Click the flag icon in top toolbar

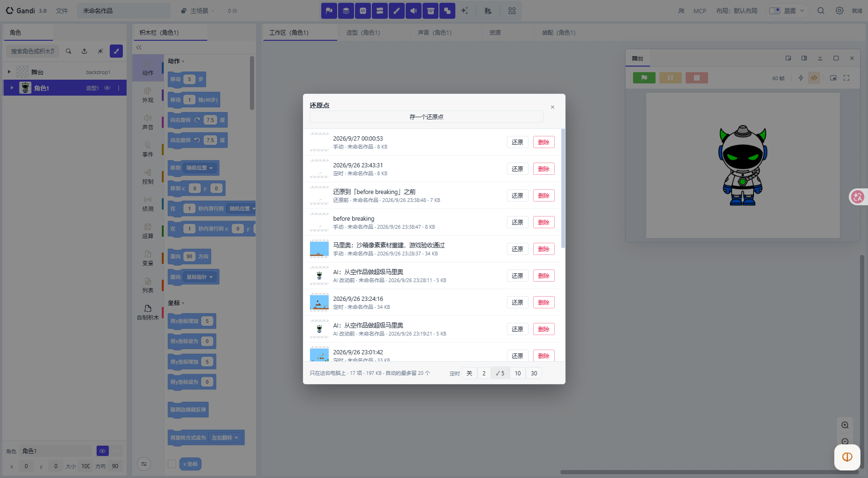(x=329, y=11)
